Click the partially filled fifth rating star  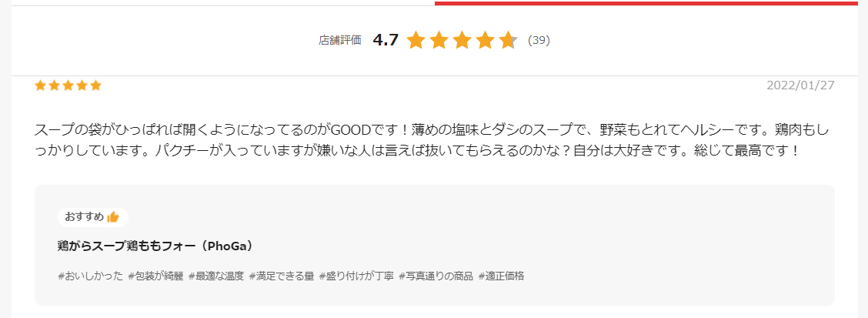point(508,41)
